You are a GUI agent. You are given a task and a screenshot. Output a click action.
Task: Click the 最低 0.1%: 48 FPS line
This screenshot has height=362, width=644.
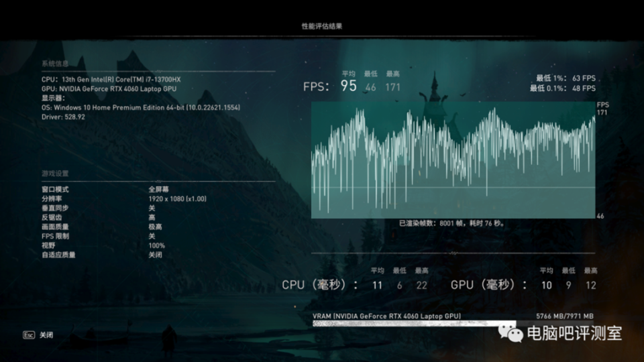tap(562, 88)
